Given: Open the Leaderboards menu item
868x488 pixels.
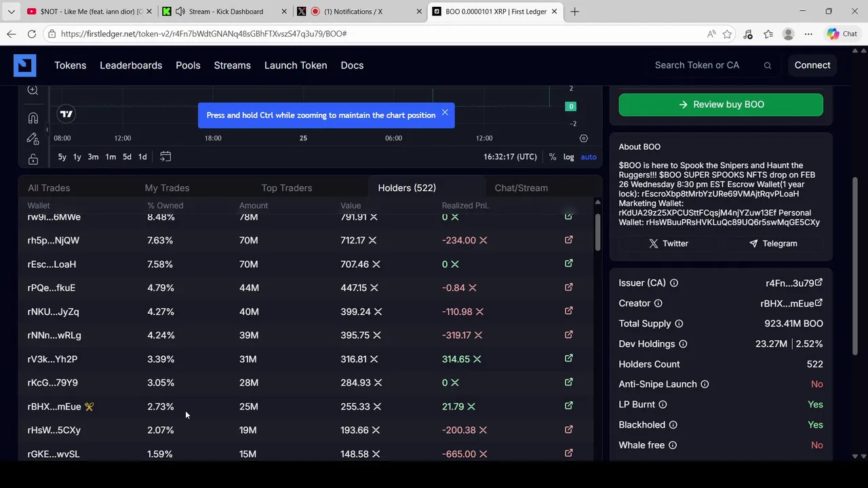Looking at the screenshot, I should [x=131, y=65].
